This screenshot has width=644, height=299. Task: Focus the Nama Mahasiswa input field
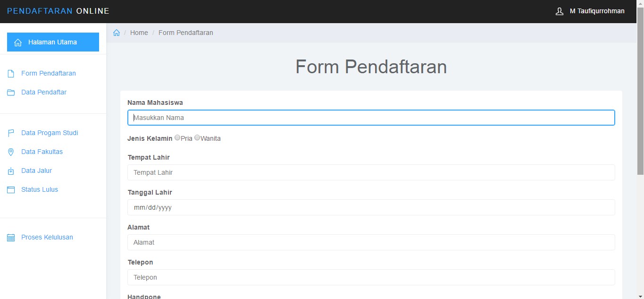[x=371, y=118]
